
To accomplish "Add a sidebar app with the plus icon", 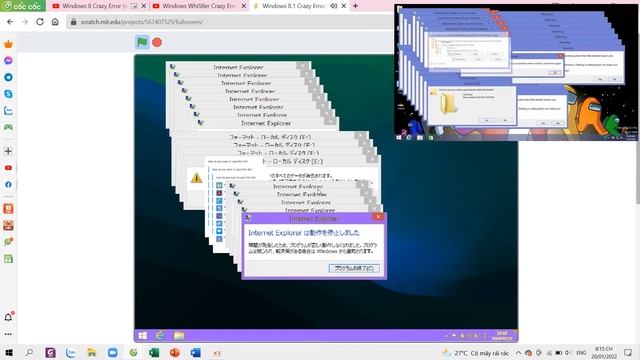I will (x=8, y=151).
